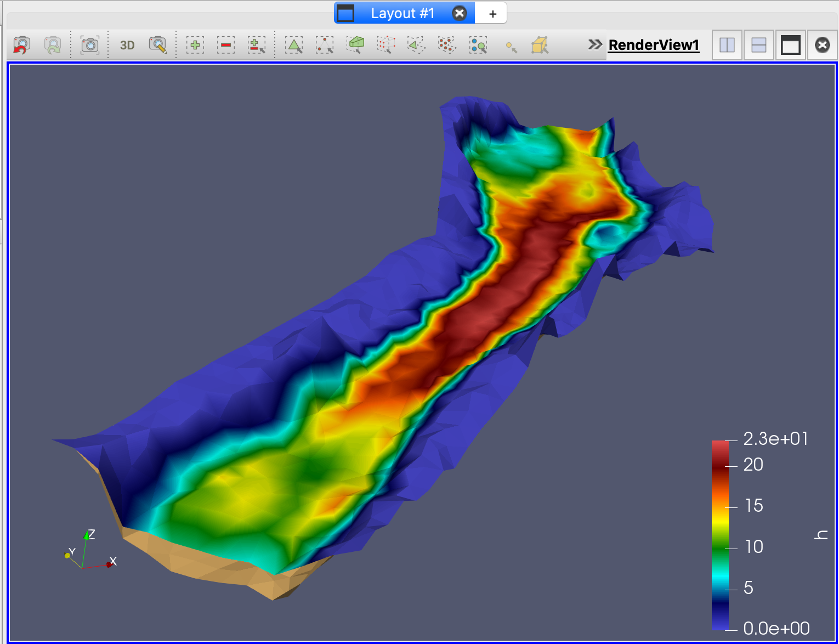Image resolution: width=839 pixels, height=644 pixels.
Task: Add a new layout tab with plus
Action: 492,14
